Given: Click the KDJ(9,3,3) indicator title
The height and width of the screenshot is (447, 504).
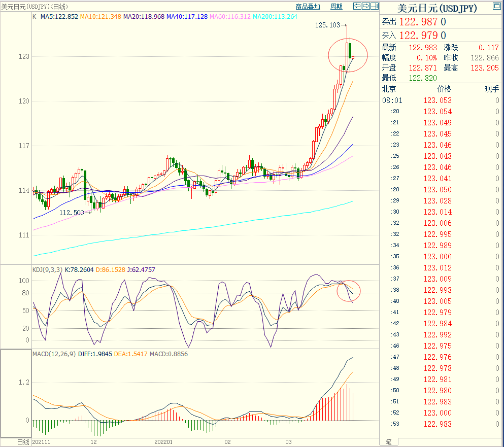Looking at the screenshot, I should pyautogui.click(x=47, y=269).
